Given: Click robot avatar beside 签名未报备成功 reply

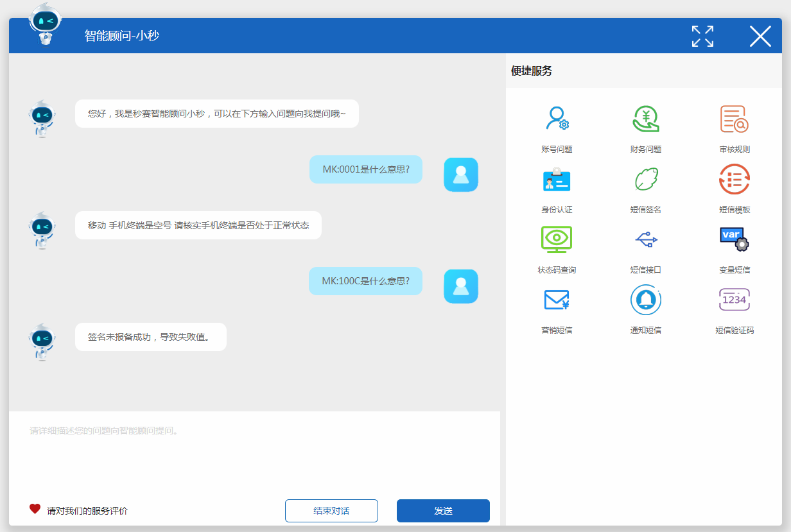Looking at the screenshot, I should (42, 342).
